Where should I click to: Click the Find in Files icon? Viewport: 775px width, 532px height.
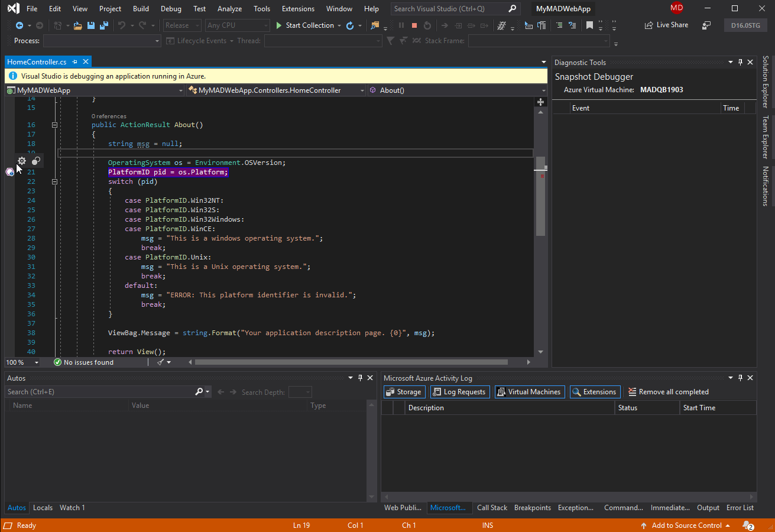pos(375,25)
